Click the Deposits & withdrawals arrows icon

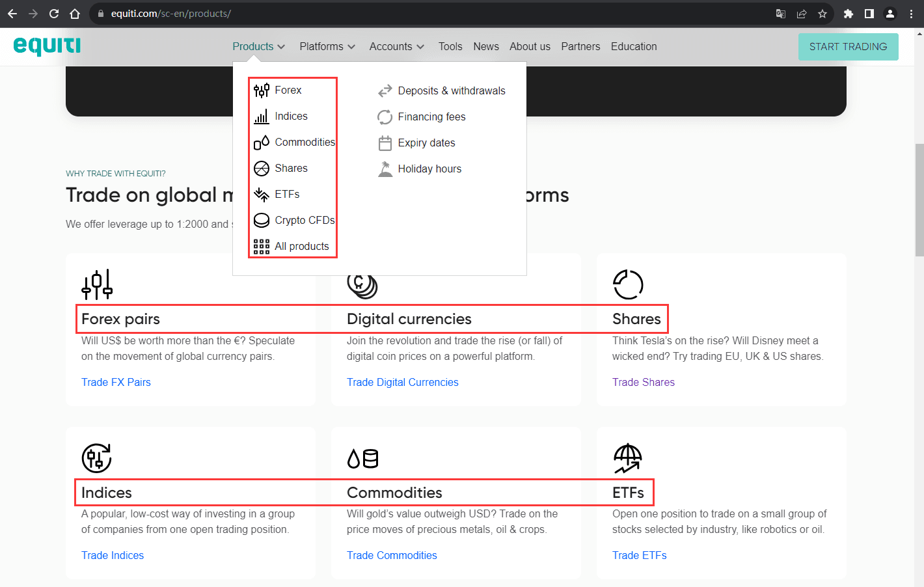tap(385, 91)
